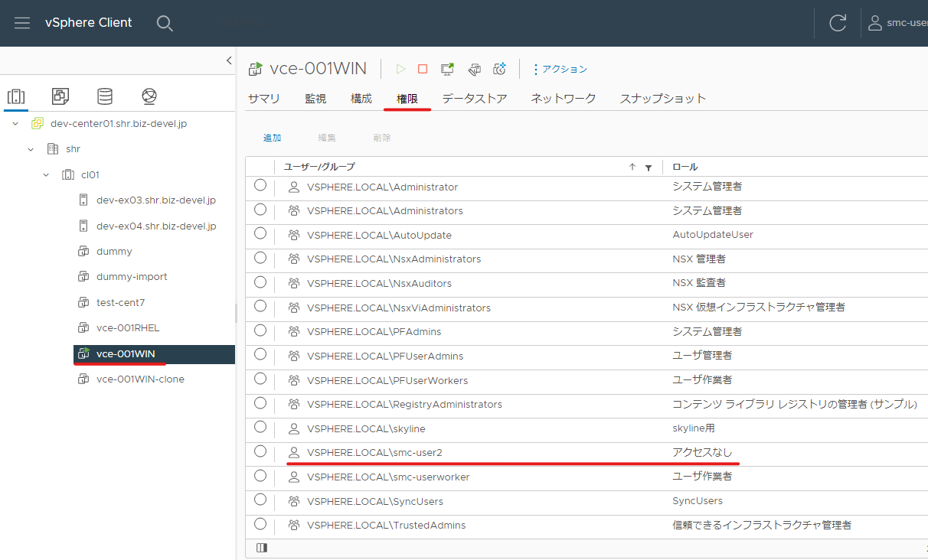Select radio for VSPHERE.LOCAL\AutoUpdate

260,233
